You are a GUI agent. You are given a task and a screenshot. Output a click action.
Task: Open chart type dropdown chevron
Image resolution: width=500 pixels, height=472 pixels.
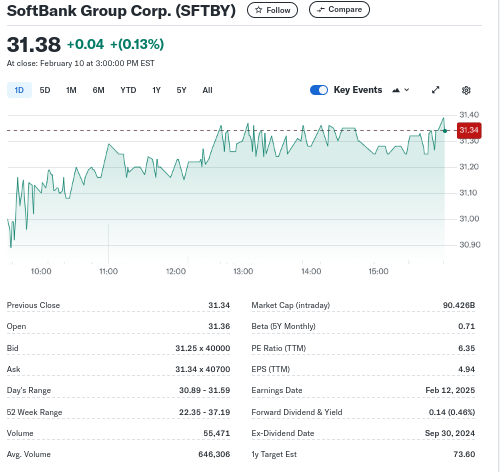407,90
